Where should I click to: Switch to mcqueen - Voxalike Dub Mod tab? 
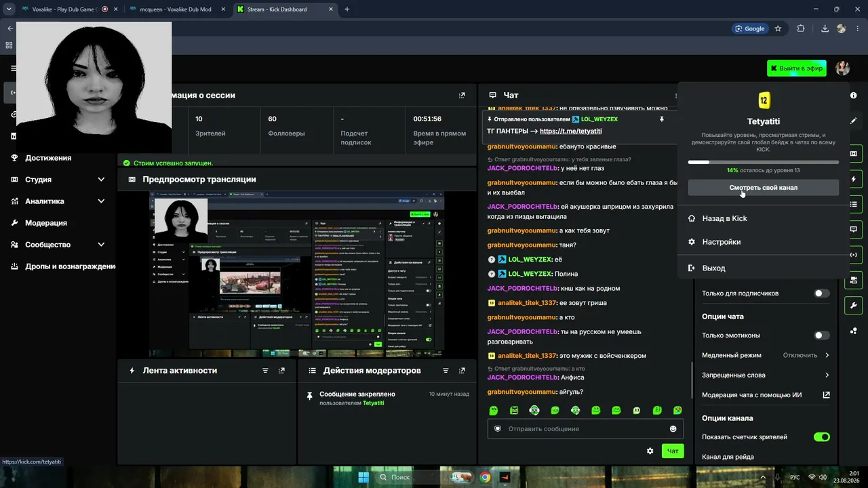point(179,9)
